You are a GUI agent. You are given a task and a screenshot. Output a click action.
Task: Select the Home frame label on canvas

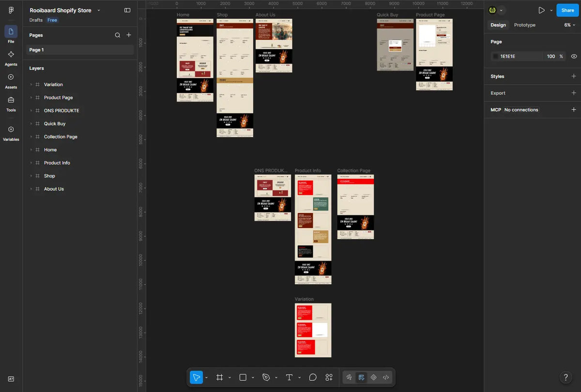(183, 15)
